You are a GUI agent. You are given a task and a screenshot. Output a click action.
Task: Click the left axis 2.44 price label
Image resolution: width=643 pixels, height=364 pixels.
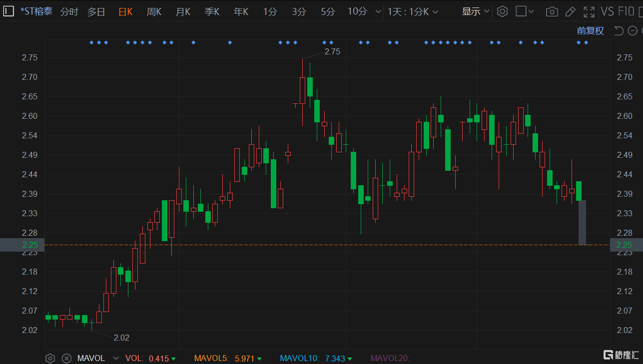(29, 175)
